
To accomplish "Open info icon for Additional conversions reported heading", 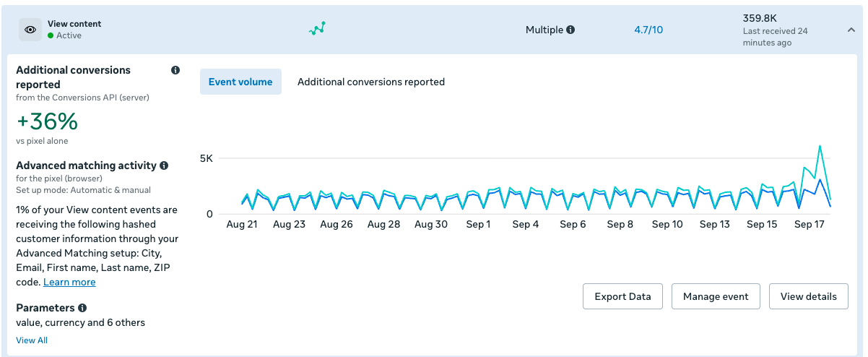I will pos(175,71).
